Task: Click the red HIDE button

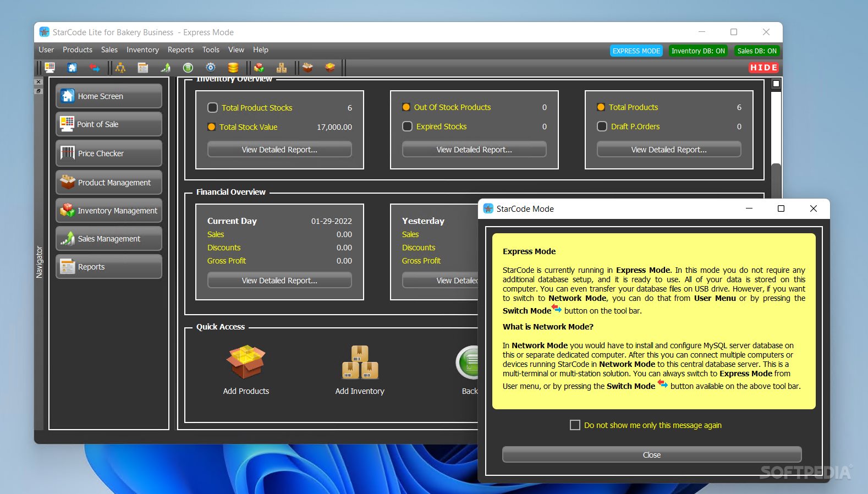Action: pos(763,68)
